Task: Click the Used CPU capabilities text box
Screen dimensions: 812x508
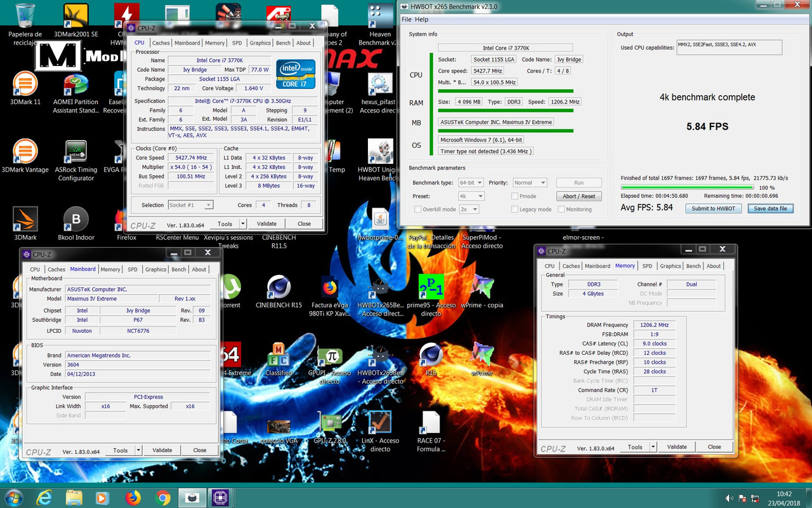Action: coord(728,48)
